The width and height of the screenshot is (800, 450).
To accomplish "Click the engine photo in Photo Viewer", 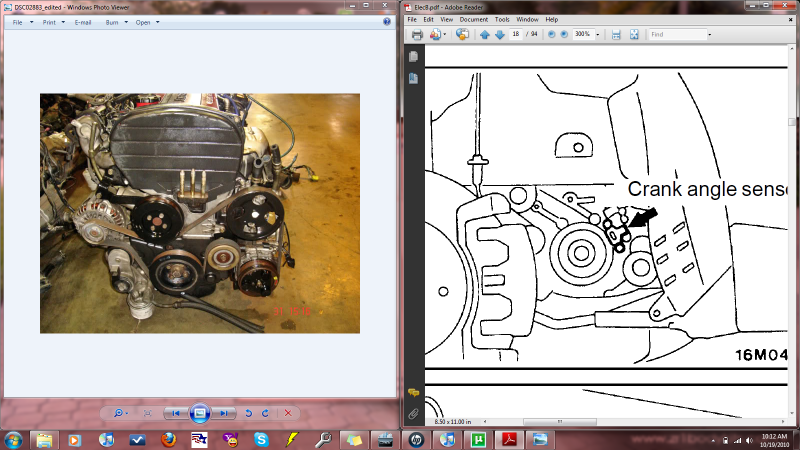I will click(x=200, y=213).
